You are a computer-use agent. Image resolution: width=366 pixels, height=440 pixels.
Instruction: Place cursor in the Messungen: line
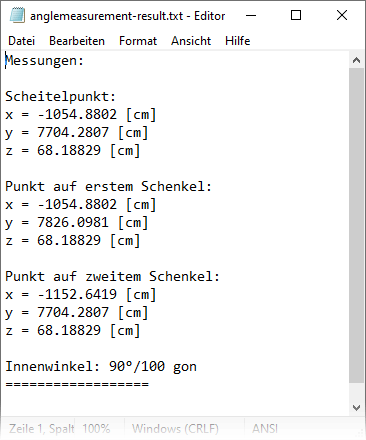(44, 61)
